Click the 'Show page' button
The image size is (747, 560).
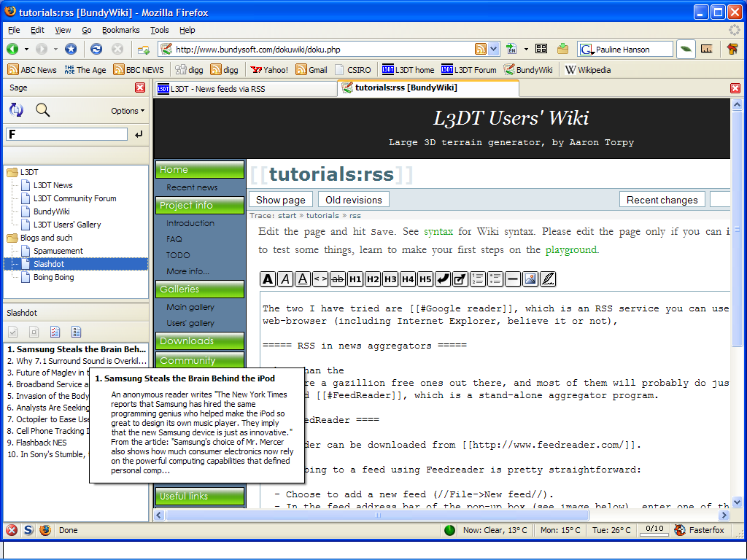point(280,200)
